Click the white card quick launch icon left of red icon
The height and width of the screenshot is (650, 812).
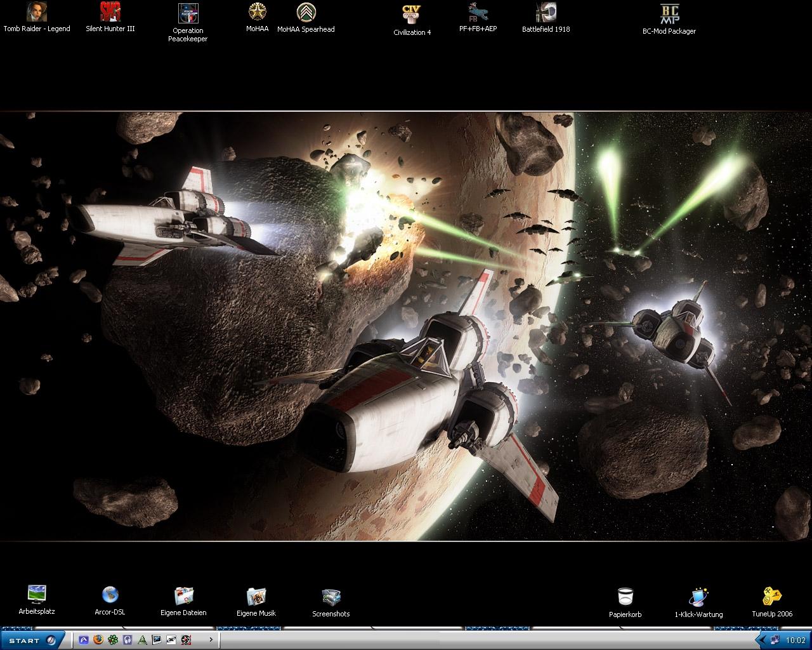171,640
